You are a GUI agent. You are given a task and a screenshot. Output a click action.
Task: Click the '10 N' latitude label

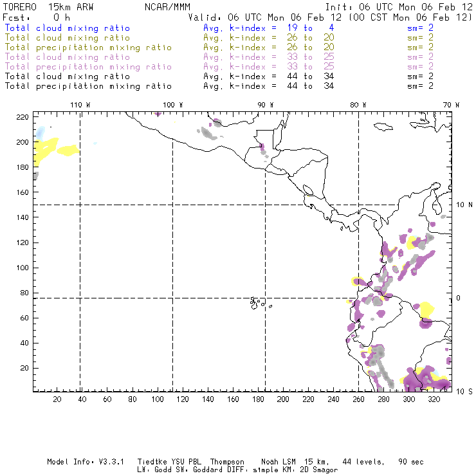click(461, 205)
